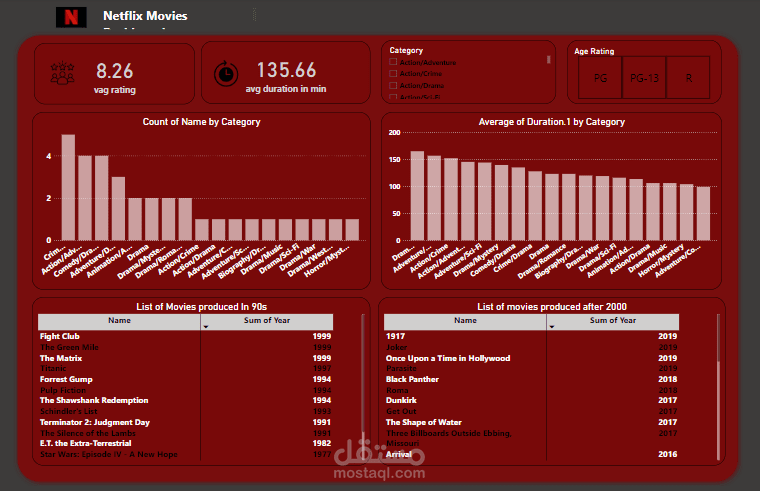Click sort arrow under after-2000 Sum of Year header
Viewport: 760px width, 491px height.
click(552, 327)
